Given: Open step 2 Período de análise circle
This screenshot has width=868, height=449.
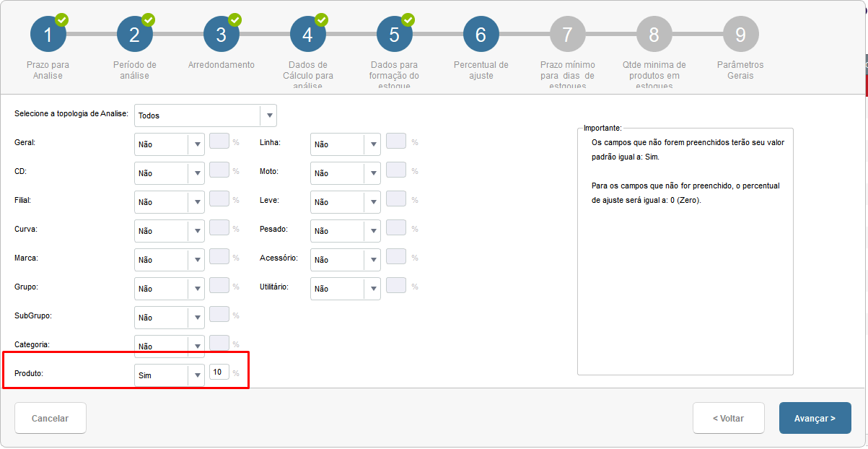Looking at the screenshot, I should (x=134, y=34).
